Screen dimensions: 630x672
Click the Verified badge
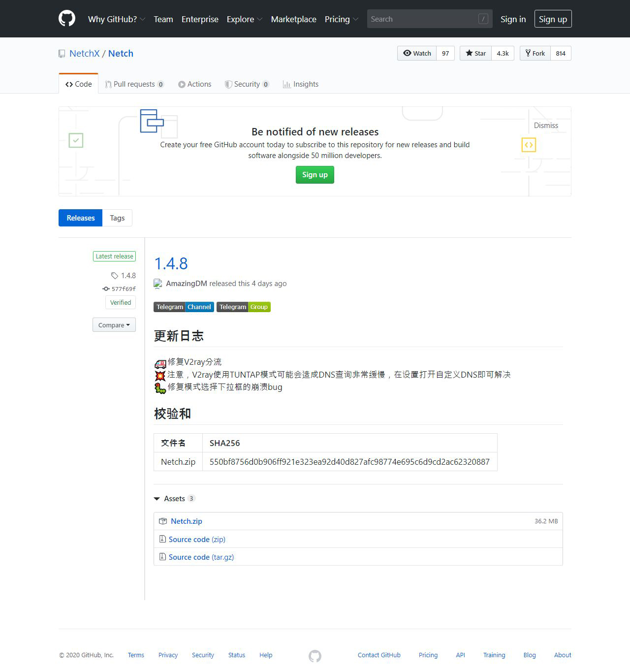point(121,302)
